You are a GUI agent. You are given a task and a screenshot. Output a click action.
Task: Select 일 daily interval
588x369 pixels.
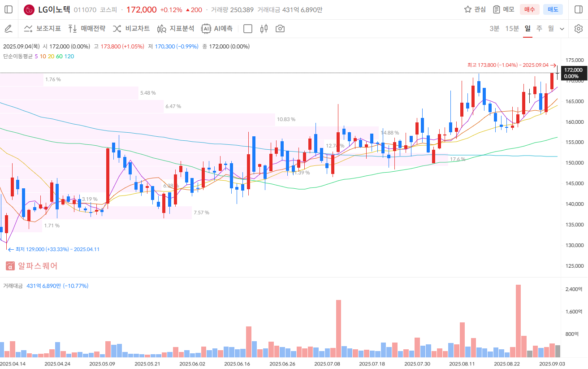(x=527, y=28)
